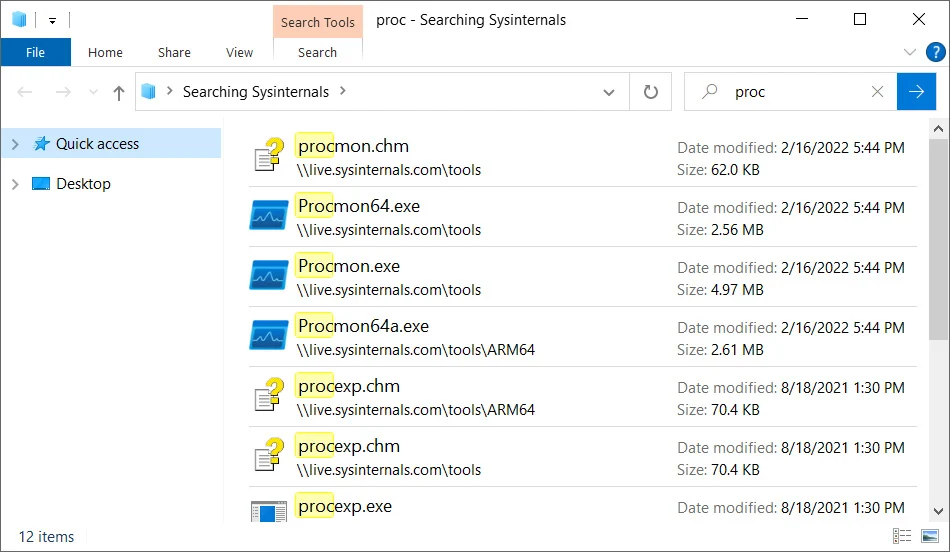950x552 pixels.
Task: Click the search magnifier icon
Action: pos(709,91)
